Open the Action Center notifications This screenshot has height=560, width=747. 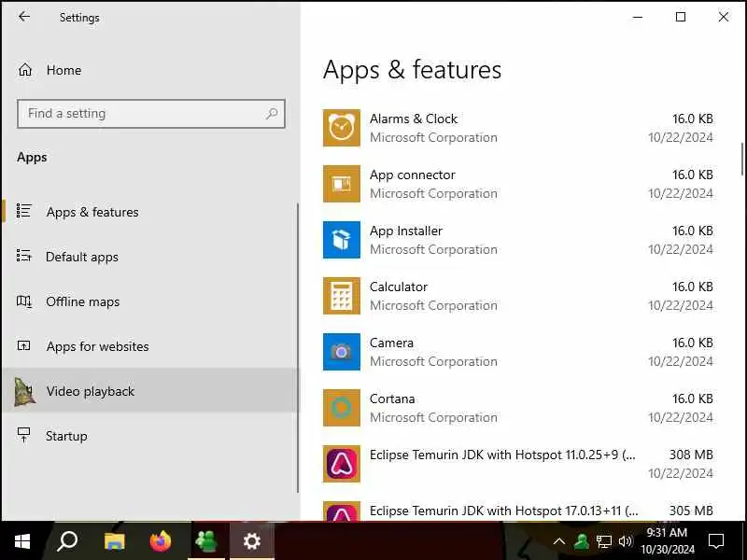[x=716, y=541]
